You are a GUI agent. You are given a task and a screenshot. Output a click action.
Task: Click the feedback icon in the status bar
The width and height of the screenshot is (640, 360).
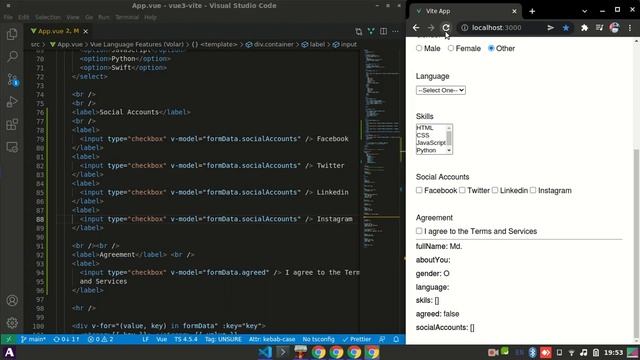pyautogui.click(x=382, y=339)
